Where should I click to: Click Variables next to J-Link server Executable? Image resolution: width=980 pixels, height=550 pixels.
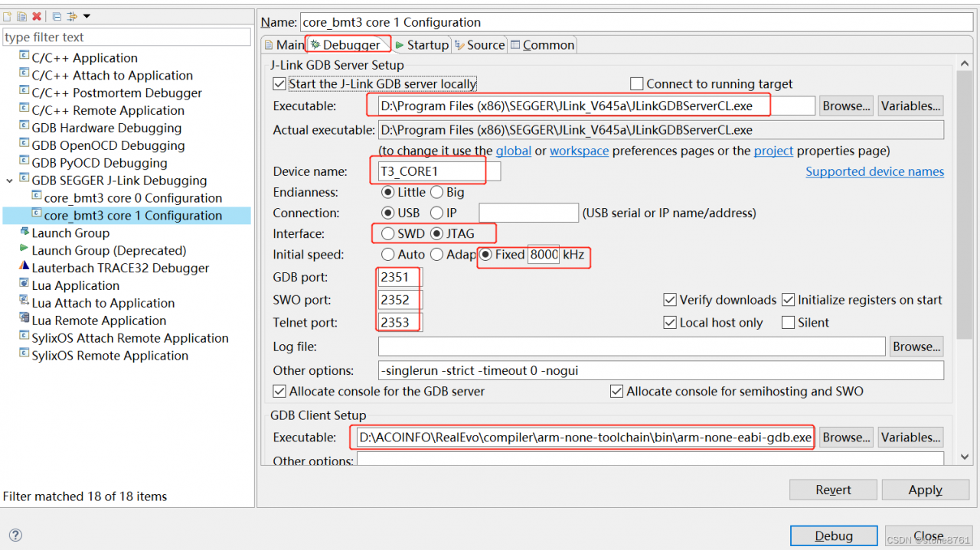tap(910, 106)
